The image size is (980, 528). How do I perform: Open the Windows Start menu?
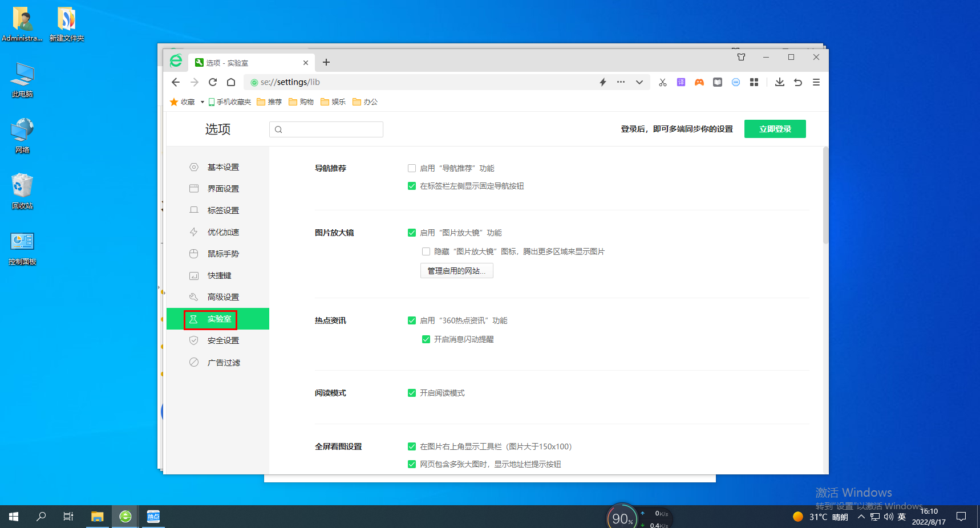(x=14, y=517)
